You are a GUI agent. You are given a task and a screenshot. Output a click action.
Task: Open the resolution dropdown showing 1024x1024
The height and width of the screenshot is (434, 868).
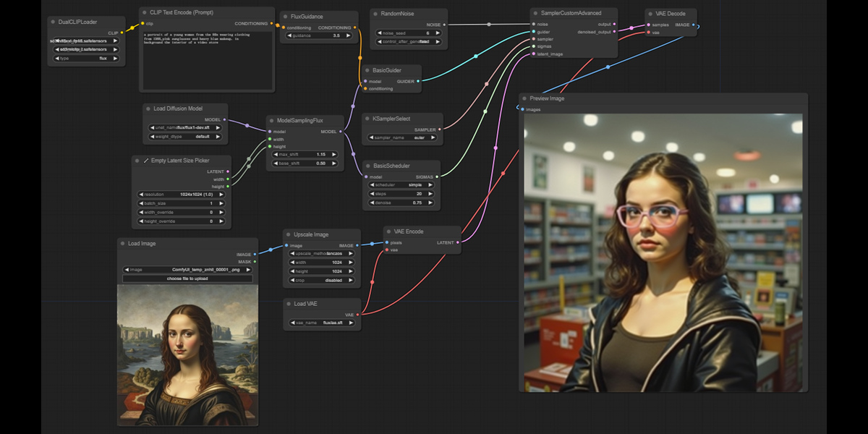[182, 195]
